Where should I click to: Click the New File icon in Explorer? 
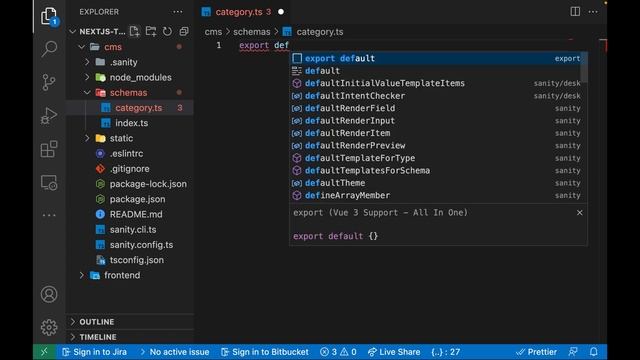[134, 31]
